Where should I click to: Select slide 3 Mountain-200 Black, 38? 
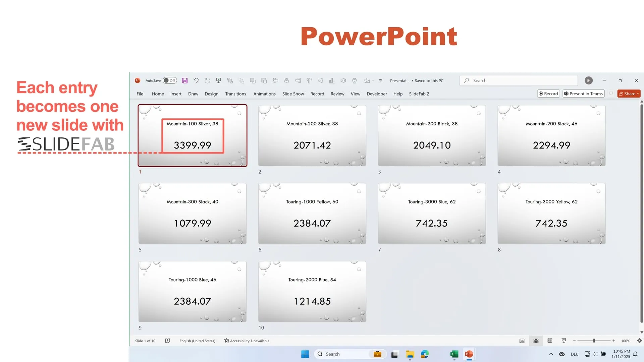tap(432, 136)
